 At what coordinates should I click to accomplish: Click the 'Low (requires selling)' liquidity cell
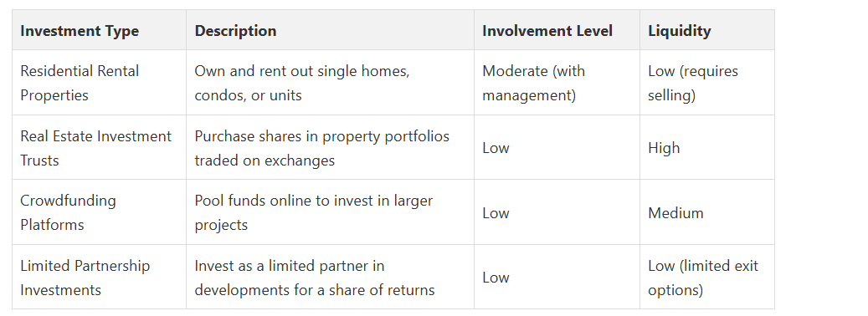707,83
